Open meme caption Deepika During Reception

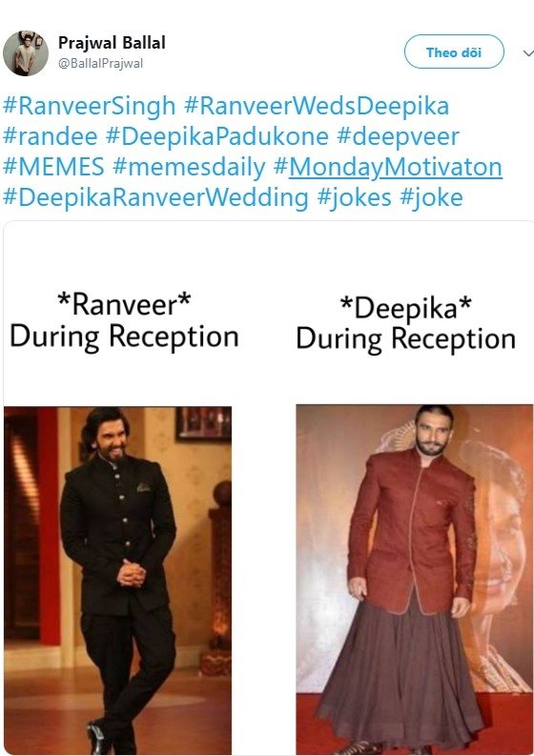[x=405, y=323]
